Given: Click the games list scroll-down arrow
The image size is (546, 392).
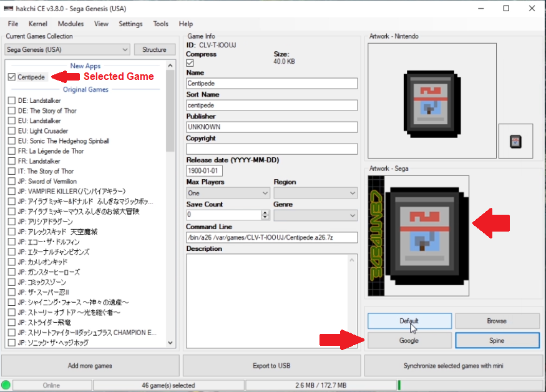Looking at the screenshot, I should point(170,343).
